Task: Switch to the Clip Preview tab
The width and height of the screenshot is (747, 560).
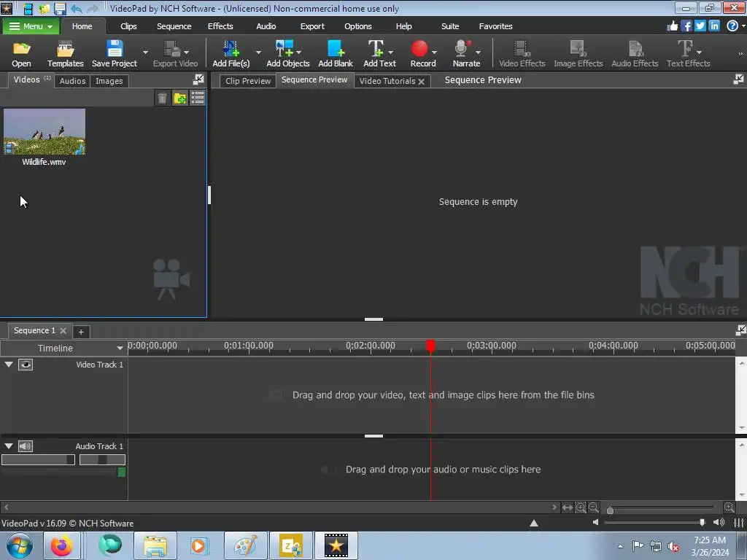Action: (248, 81)
